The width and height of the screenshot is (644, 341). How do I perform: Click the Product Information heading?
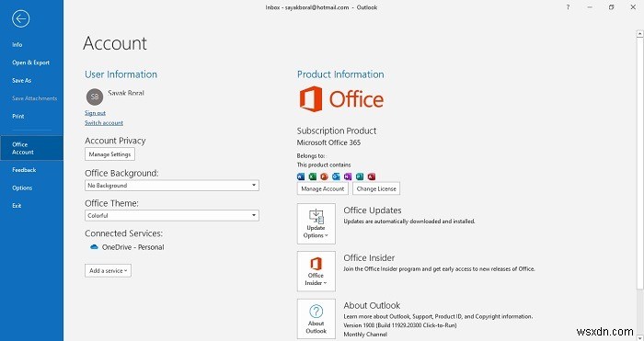pos(340,74)
